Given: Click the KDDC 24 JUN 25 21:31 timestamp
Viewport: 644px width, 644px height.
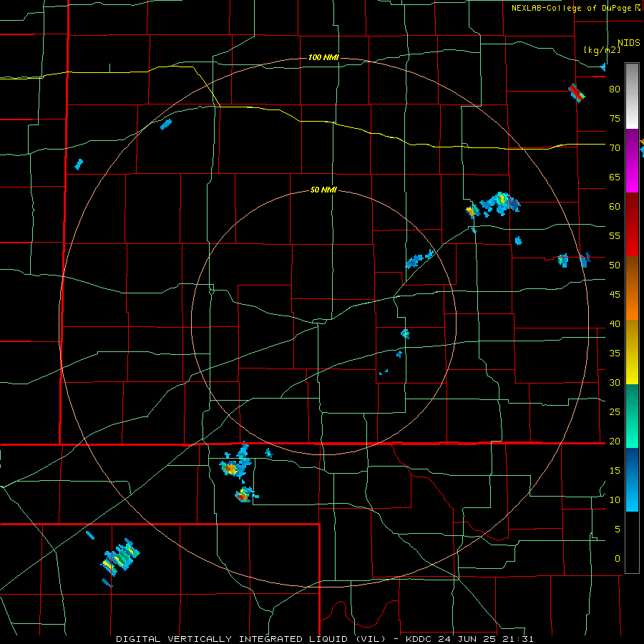Looking at the screenshot, I should click(469, 639).
